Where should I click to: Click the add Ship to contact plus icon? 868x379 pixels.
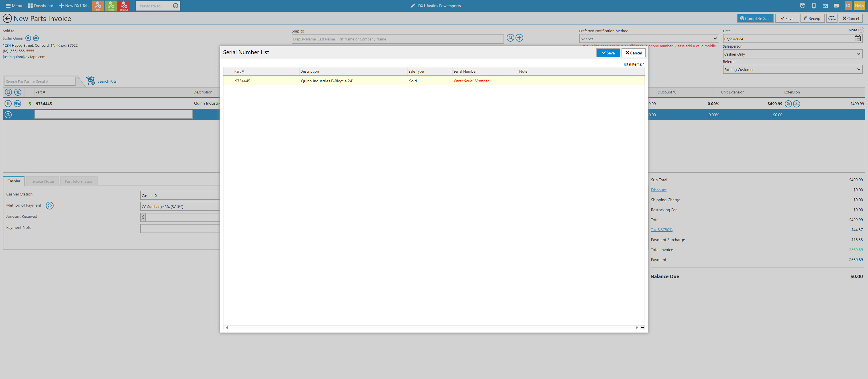click(x=519, y=38)
